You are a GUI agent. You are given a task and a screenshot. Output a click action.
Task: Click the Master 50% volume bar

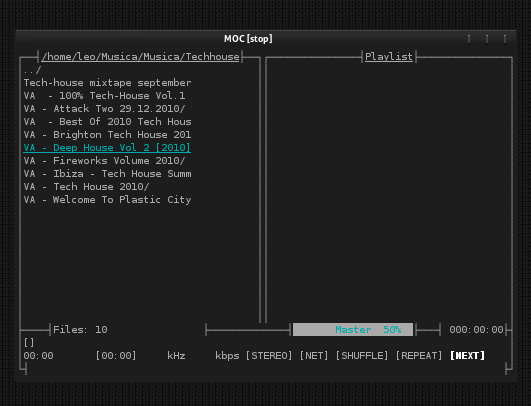coord(353,329)
